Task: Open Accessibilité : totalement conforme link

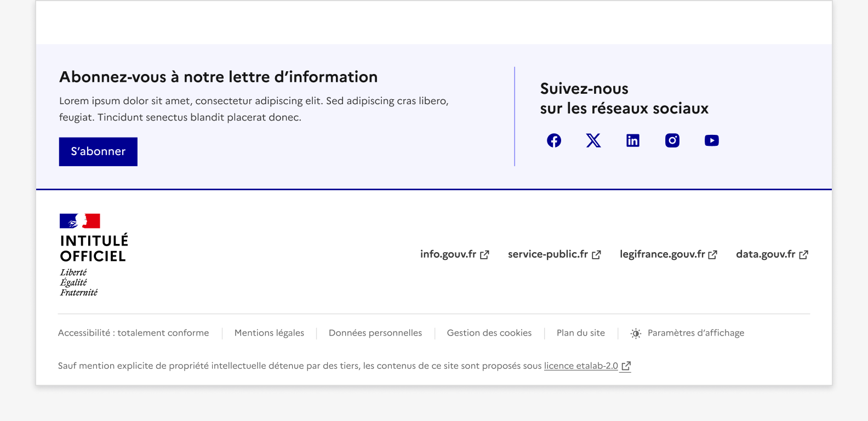Action: click(x=133, y=333)
